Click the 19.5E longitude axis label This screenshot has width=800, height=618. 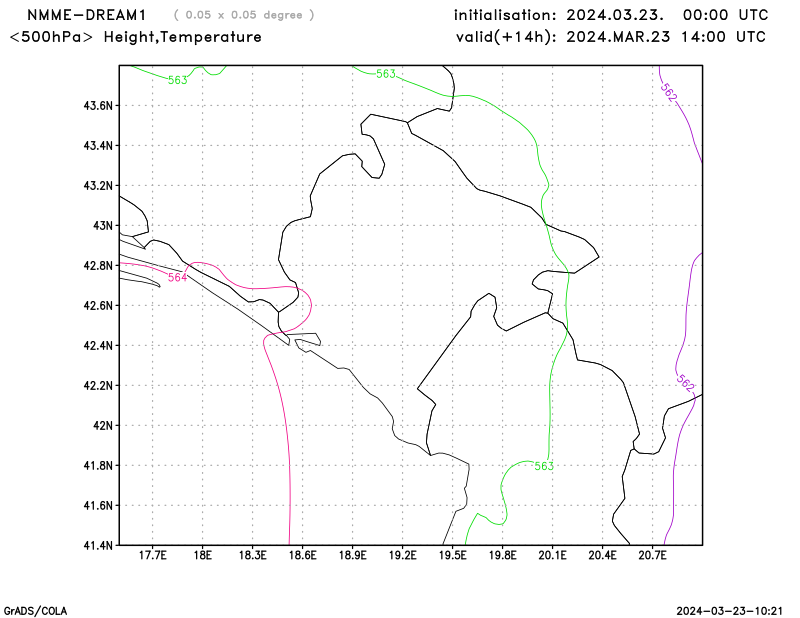[x=453, y=555]
